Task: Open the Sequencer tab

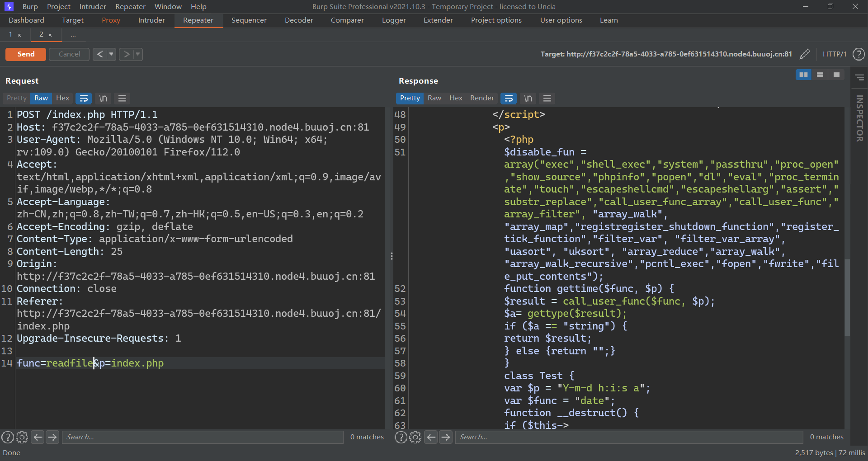Action: tap(249, 20)
